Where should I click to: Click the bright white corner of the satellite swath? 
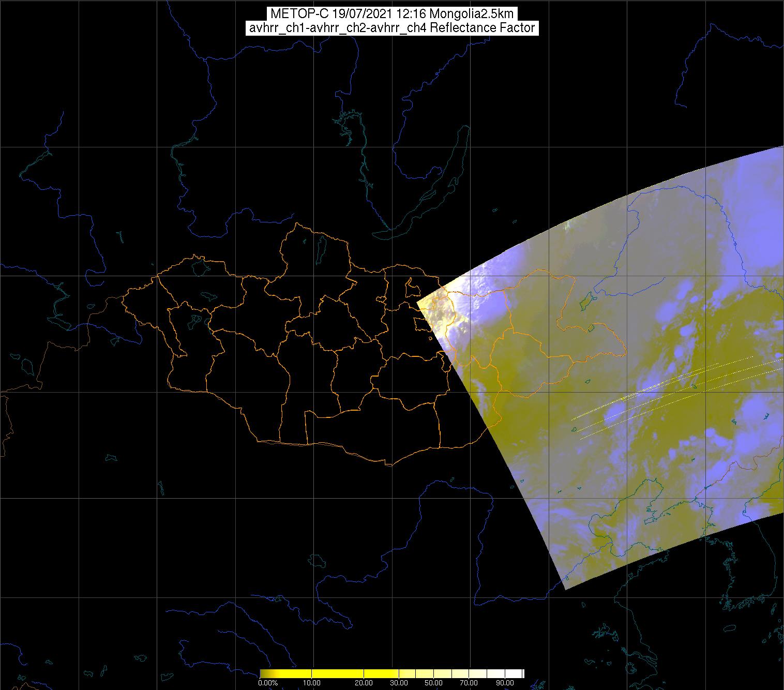(x=429, y=305)
